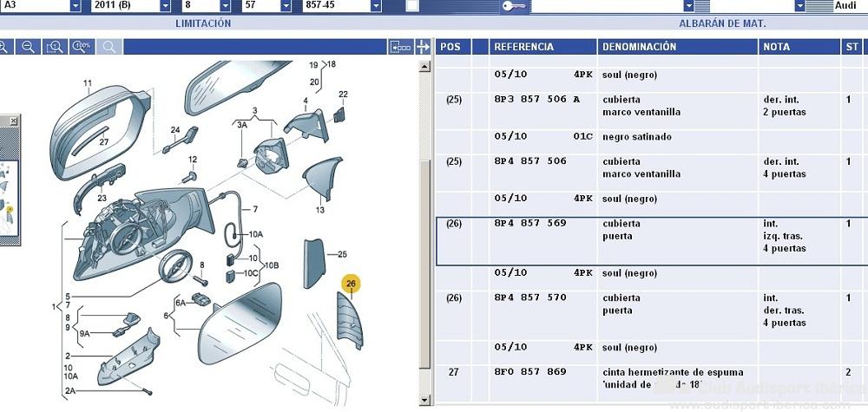
Task: Click the 'izq. tras.' note in the 8P4 857 569 row
Action: [783, 236]
